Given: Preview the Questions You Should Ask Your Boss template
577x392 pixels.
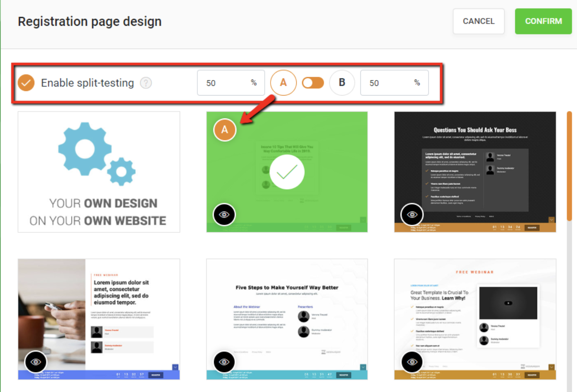Looking at the screenshot, I should coord(412,214).
